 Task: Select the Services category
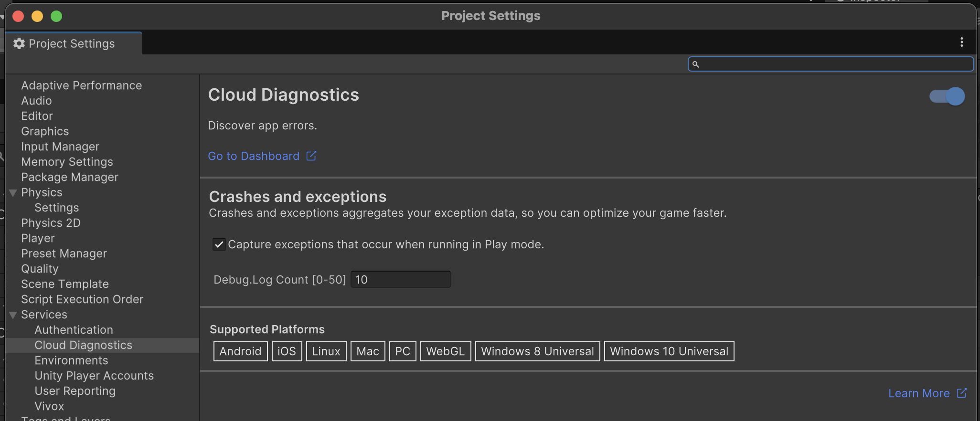tap(44, 315)
